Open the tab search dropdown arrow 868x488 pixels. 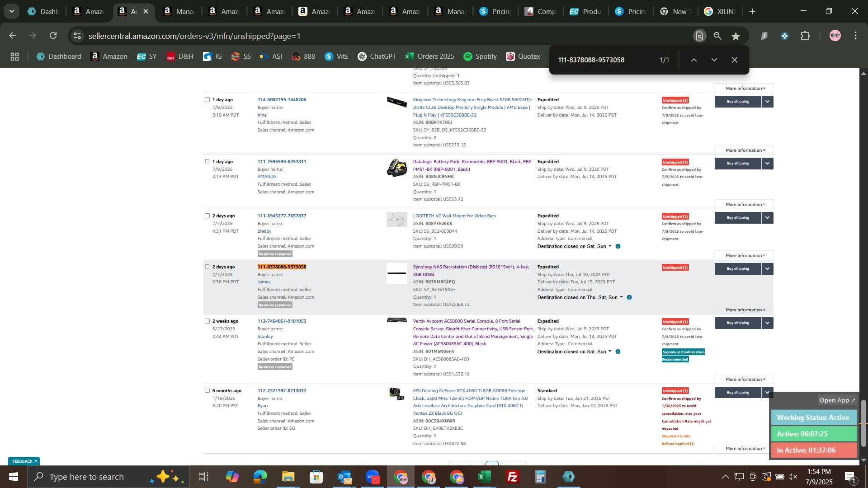click(12, 11)
